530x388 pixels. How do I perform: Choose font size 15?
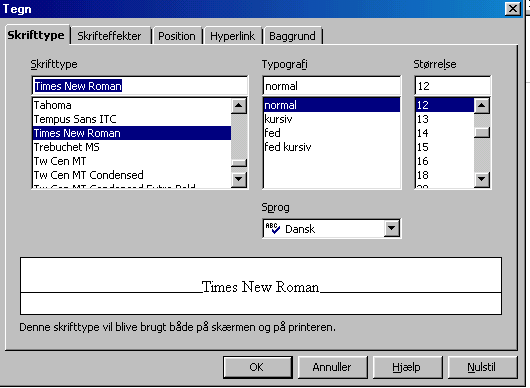(x=444, y=147)
